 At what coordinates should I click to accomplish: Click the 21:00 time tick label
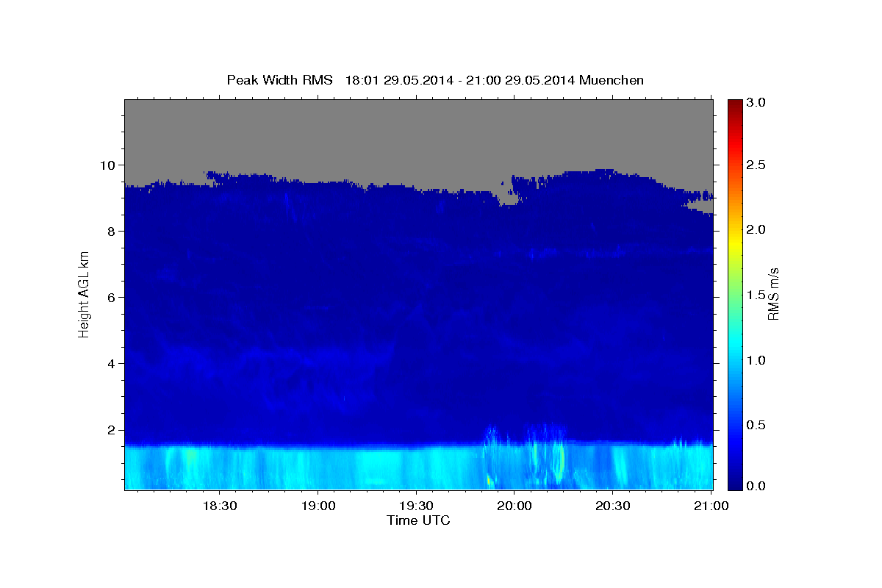pyautogui.click(x=711, y=506)
